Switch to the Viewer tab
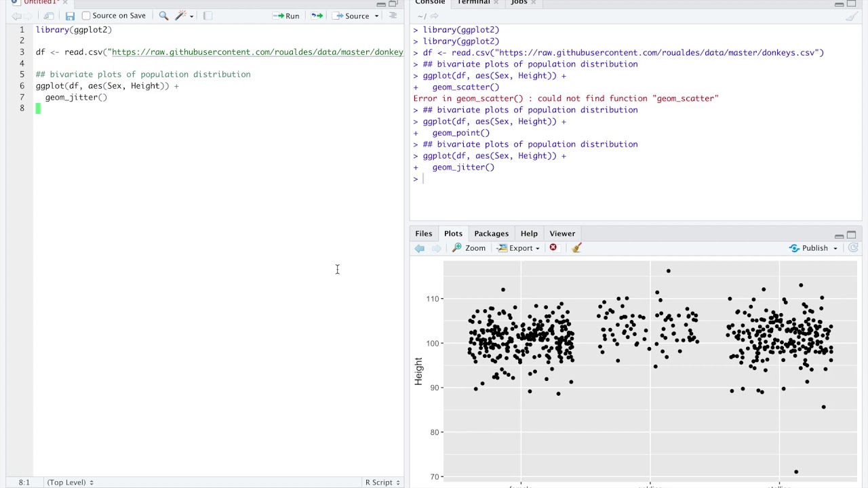This screenshot has width=868, height=488. coord(562,233)
